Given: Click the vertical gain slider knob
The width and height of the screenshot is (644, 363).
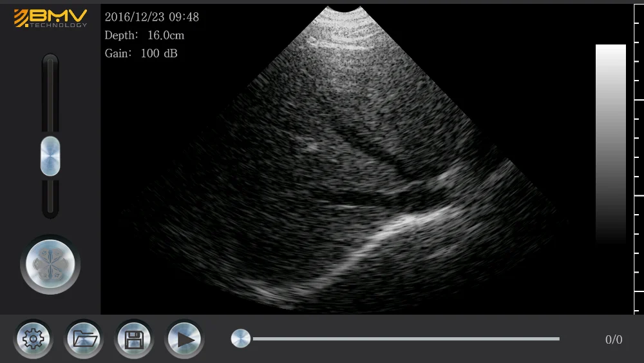Looking at the screenshot, I should tap(50, 156).
